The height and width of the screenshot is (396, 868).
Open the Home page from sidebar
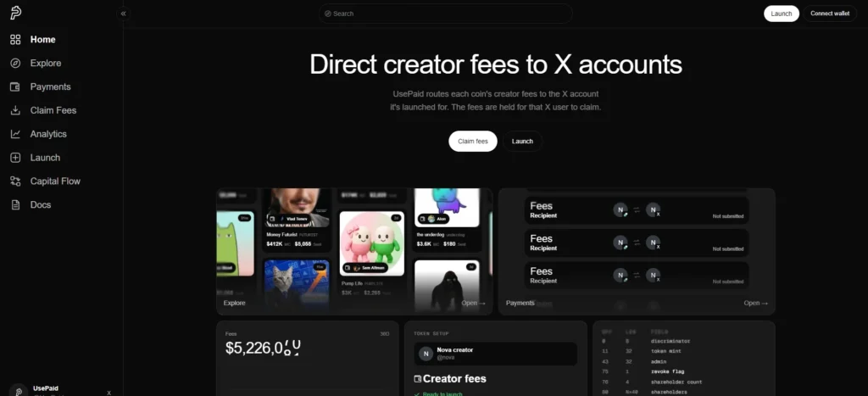42,39
